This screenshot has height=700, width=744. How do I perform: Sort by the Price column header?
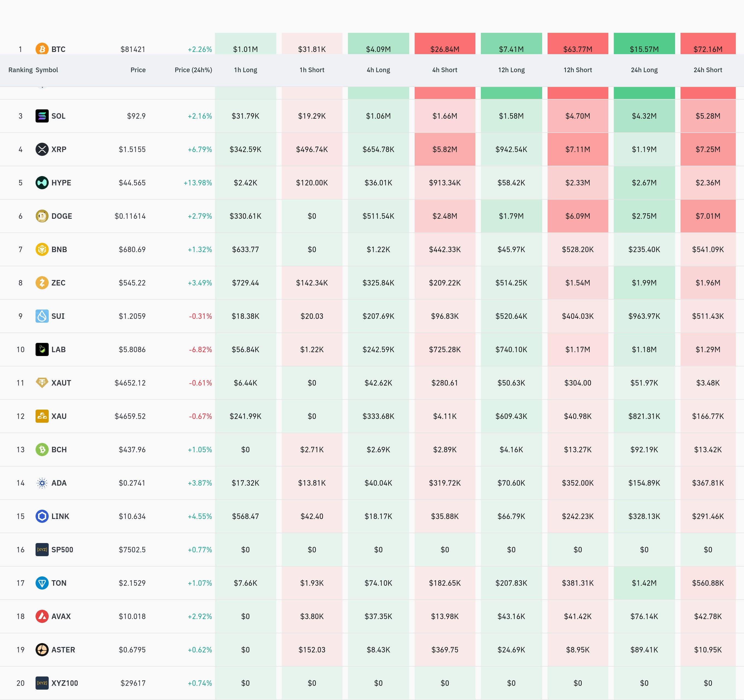[138, 70]
